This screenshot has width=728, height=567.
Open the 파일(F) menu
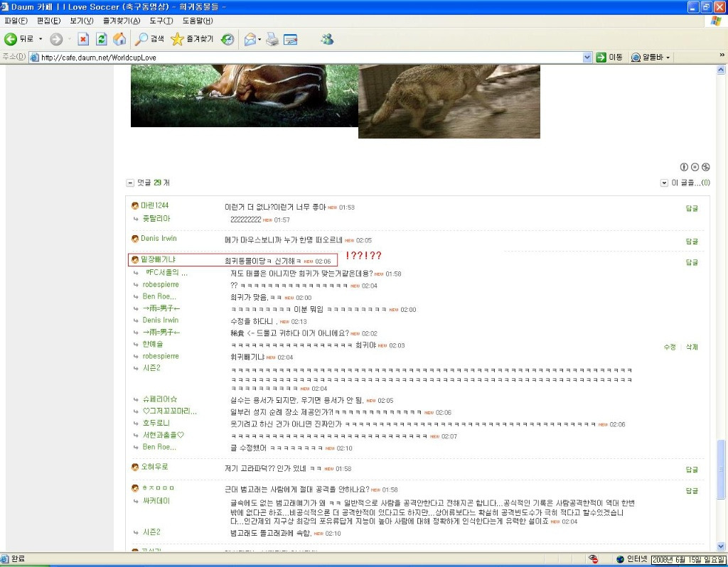click(16, 21)
